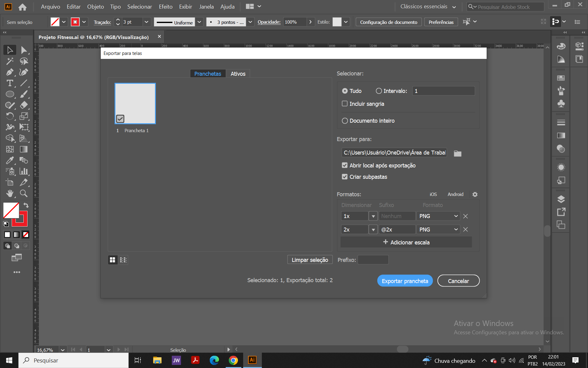The width and height of the screenshot is (588, 368).
Task: Remove the 1x PNG scale row
Action: [466, 216]
